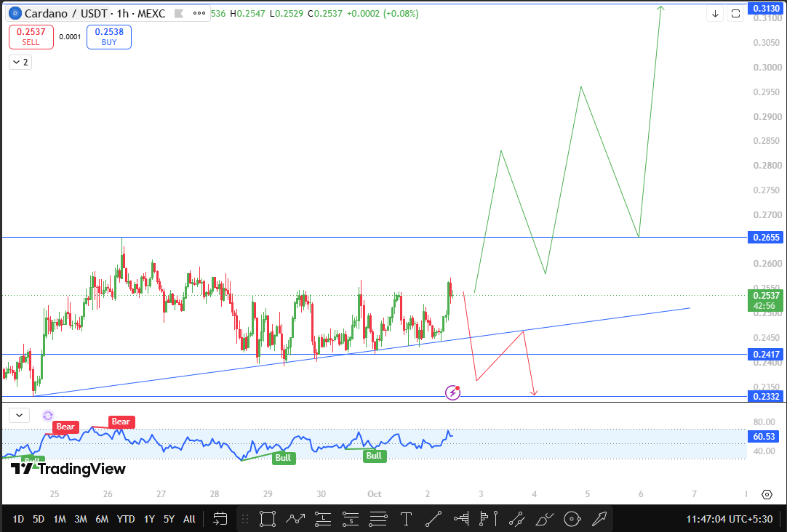
Task: Select the Path arrow drawing tool
Action: point(295,519)
